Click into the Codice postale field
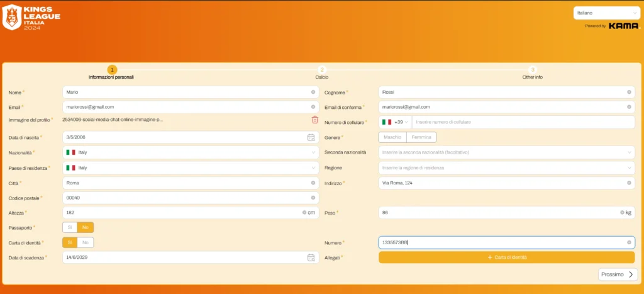 [x=191, y=198]
